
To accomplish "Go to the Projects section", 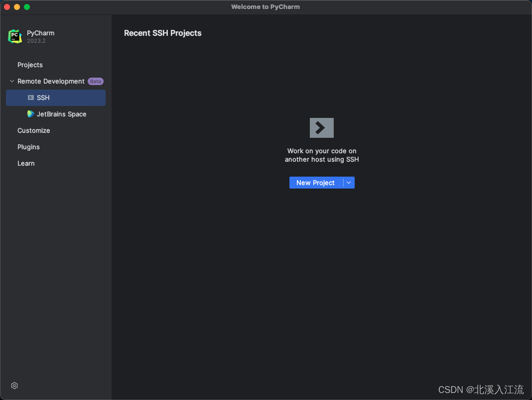I will (x=30, y=65).
